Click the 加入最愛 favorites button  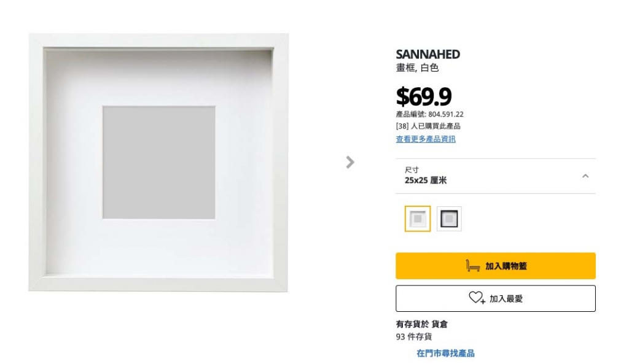(x=496, y=298)
